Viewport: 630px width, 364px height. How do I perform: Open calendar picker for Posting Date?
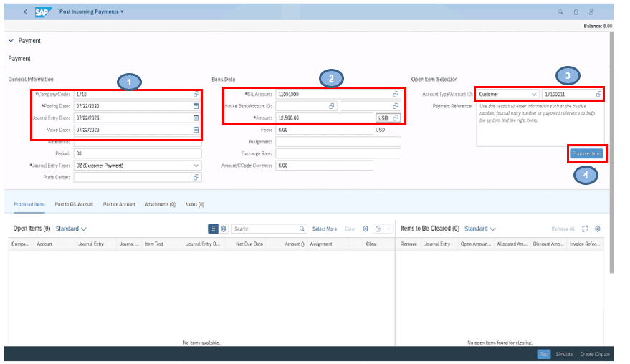(x=196, y=106)
